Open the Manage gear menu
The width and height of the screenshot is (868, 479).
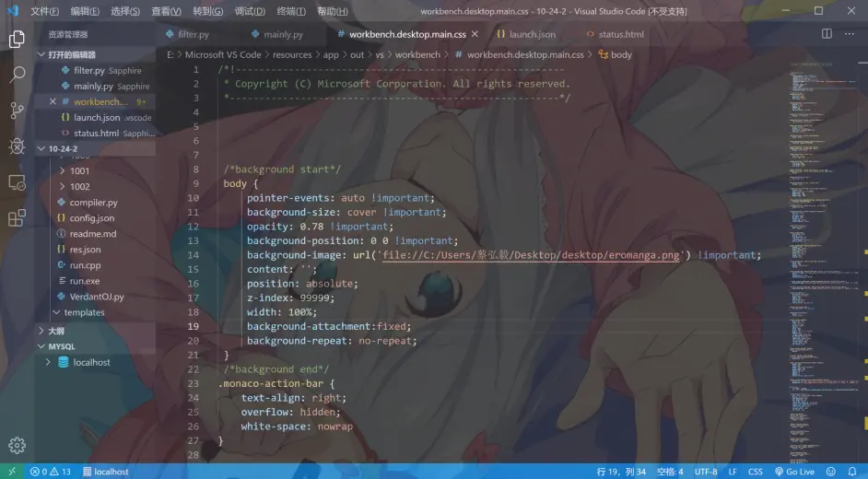(x=17, y=445)
